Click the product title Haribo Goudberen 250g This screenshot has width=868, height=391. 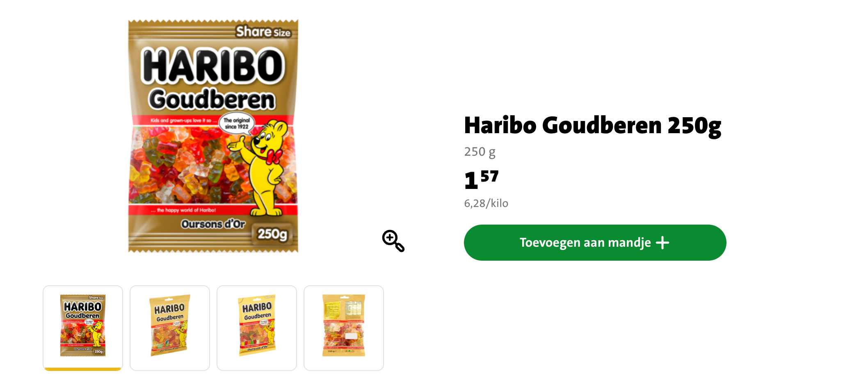592,125
